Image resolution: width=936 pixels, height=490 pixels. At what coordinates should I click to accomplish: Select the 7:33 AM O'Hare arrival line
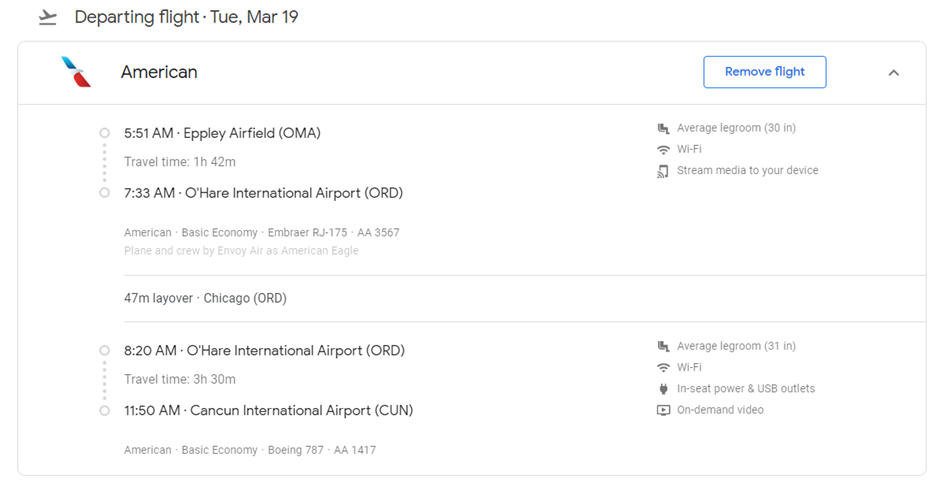263,193
